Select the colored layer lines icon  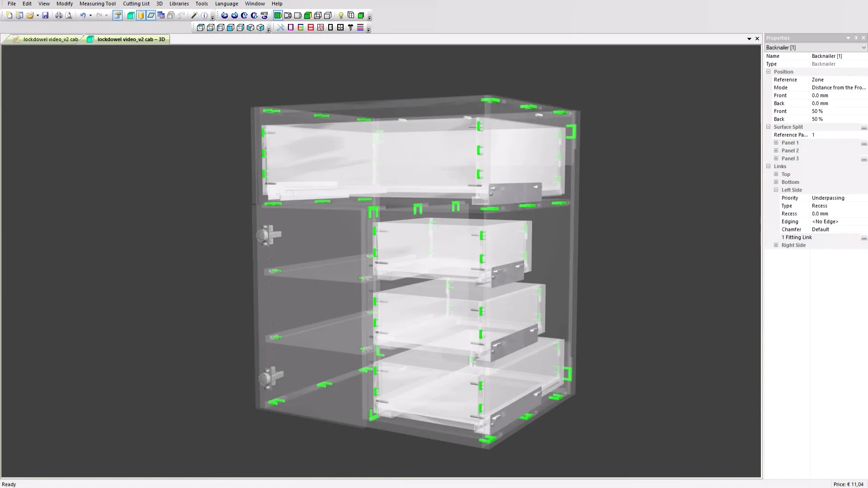click(x=360, y=28)
